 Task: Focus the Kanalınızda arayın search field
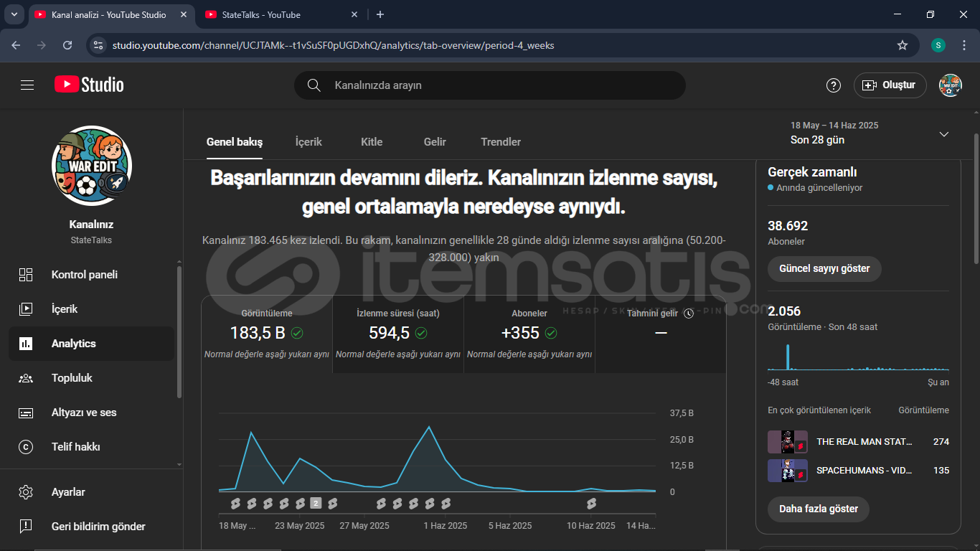tap(490, 85)
